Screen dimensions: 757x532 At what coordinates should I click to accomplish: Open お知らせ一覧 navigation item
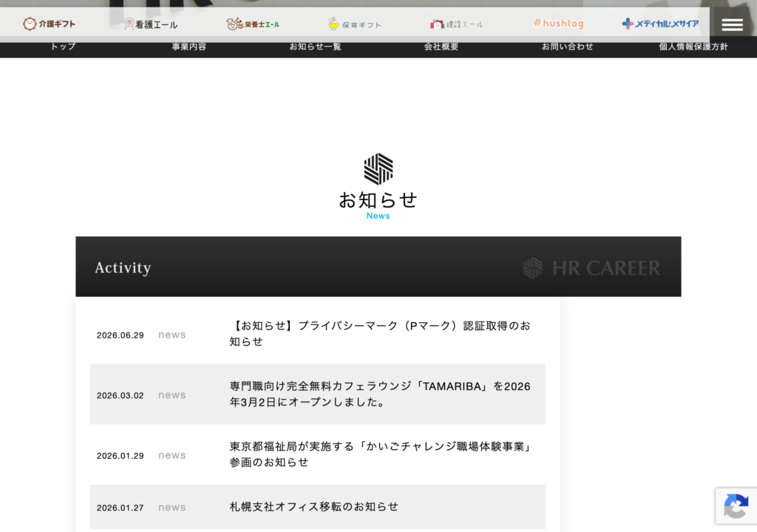tap(315, 47)
